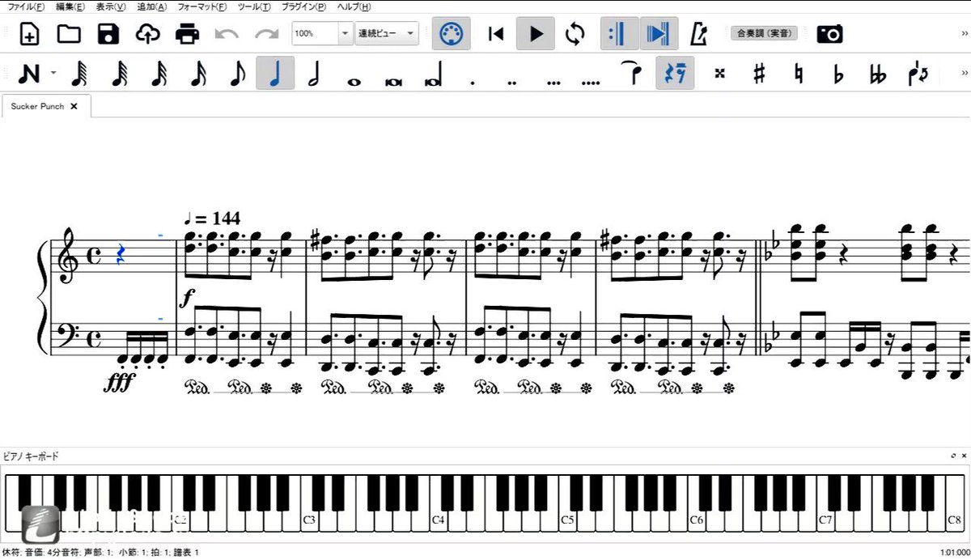971x560 pixels.
Task: Apply a sharp accidental
Action: click(x=759, y=74)
